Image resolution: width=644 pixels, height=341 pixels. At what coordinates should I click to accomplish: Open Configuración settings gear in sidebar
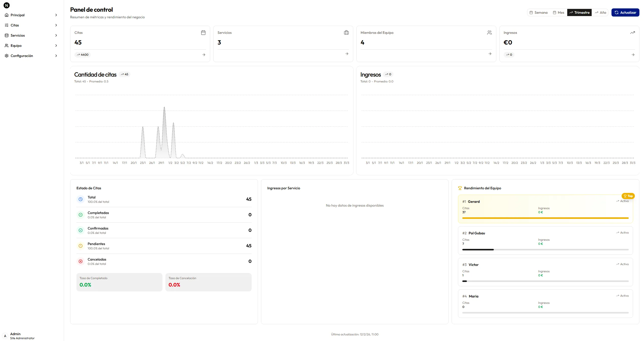7,55
